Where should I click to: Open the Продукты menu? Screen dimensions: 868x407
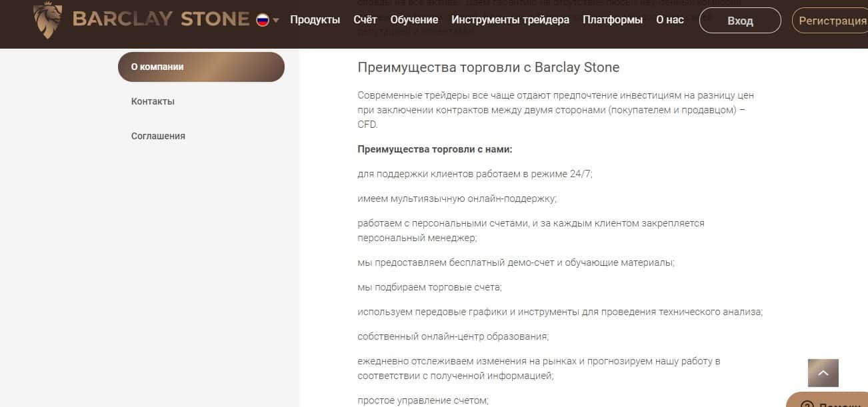315,20
